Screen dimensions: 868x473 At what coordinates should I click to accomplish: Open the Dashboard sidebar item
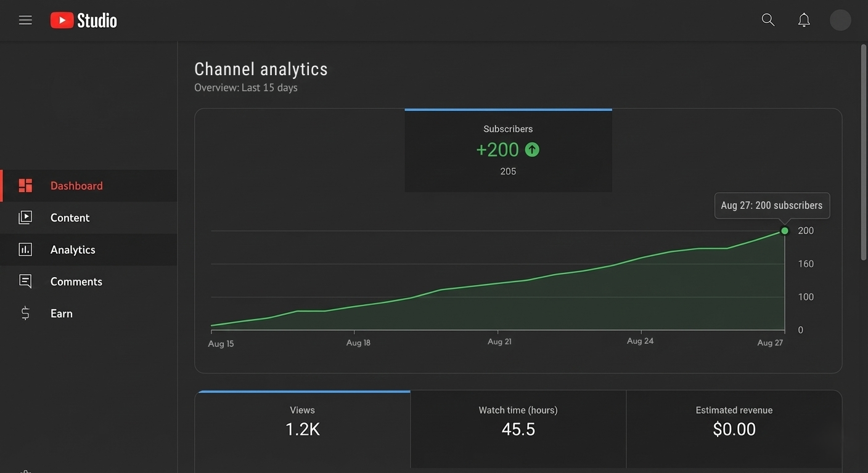pyautogui.click(x=76, y=185)
